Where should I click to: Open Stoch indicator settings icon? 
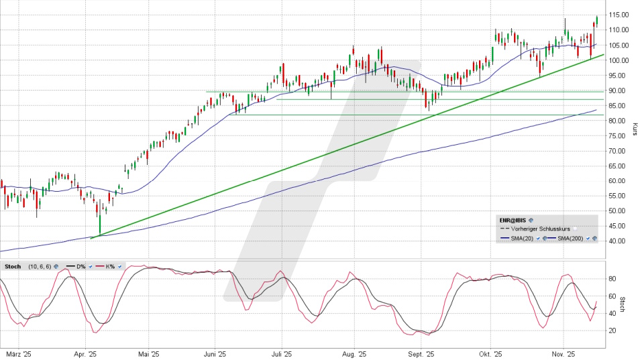click(56, 267)
